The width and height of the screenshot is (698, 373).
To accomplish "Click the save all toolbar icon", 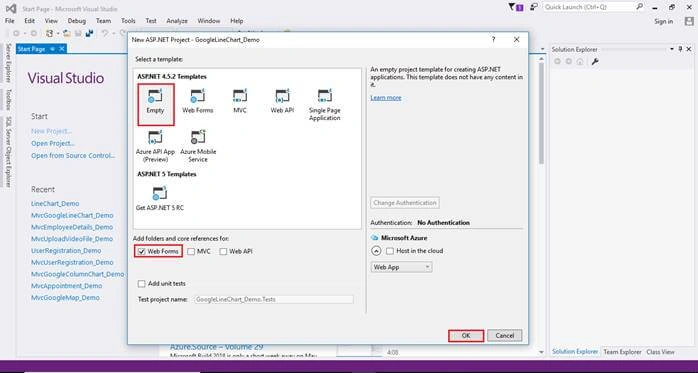I will [89, 33].
